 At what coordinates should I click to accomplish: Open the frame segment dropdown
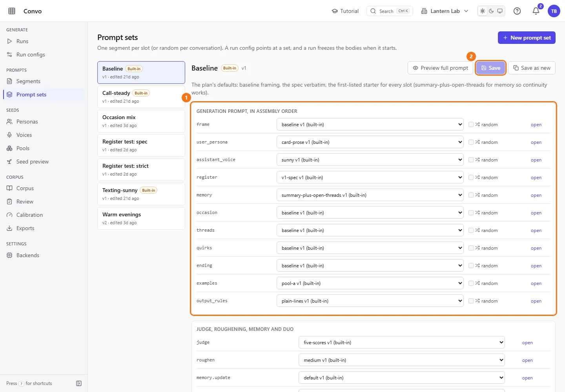pos(370,125)
